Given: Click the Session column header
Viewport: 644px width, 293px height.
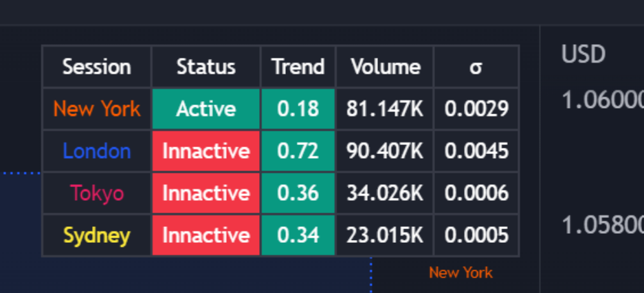Looking at the screenshot, I should [96, 67].
